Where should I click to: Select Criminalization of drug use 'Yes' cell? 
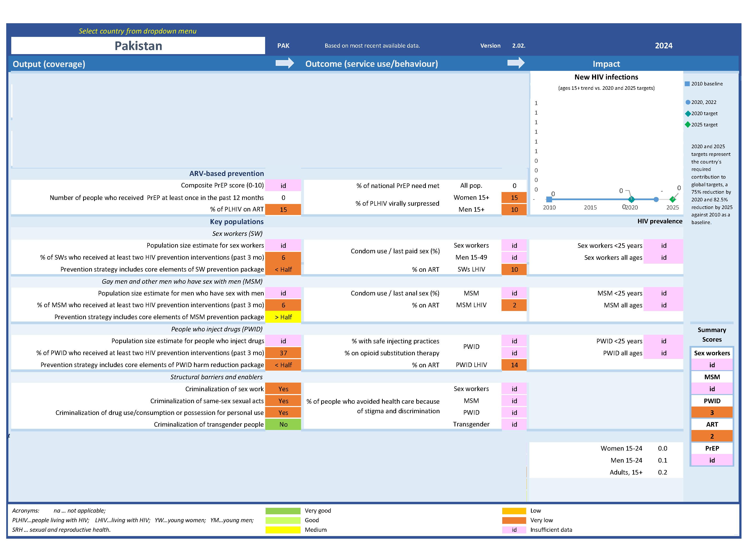click(x=283, y=413)
